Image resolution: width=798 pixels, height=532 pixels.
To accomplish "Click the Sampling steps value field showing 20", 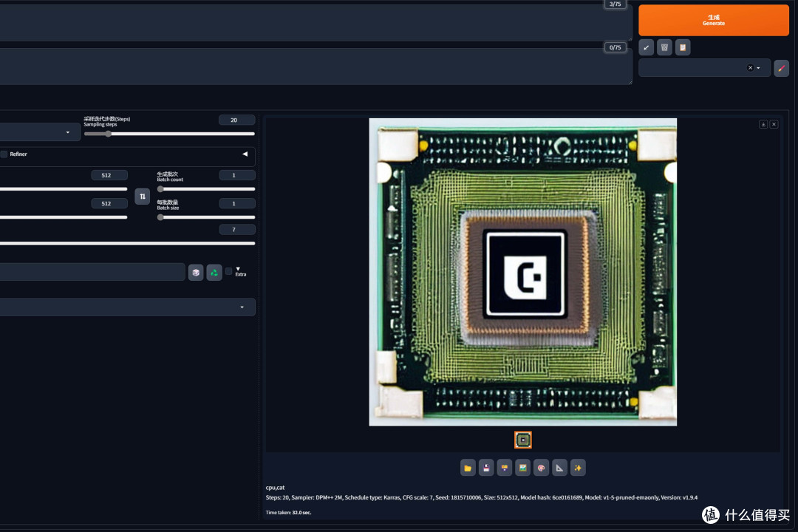I will click(x=236, y=120).
